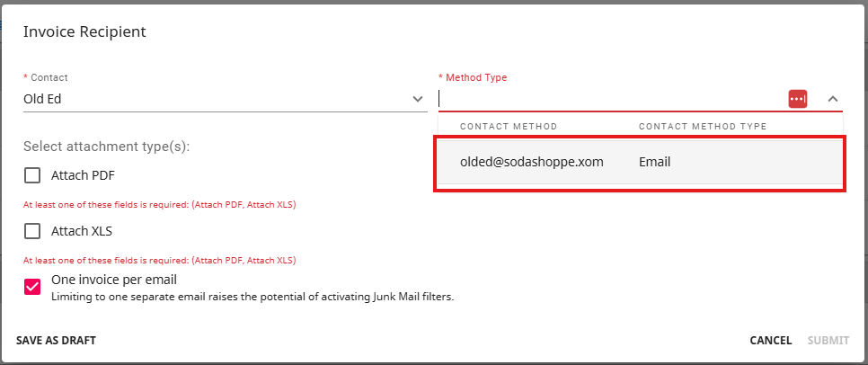Click the Attach PDF label text

[83, 175]
